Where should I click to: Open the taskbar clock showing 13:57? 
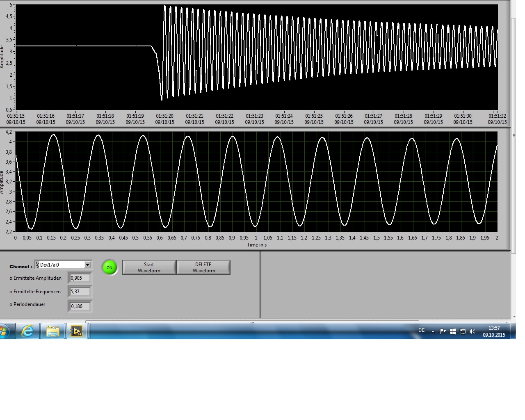pyautogui.click(x=494, y=331)
